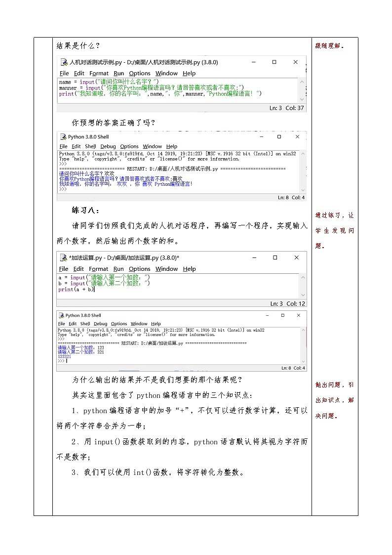Open File menu in *加法运算.py editor
This screenshot has height=555, width=392.
tap(64, 269)
